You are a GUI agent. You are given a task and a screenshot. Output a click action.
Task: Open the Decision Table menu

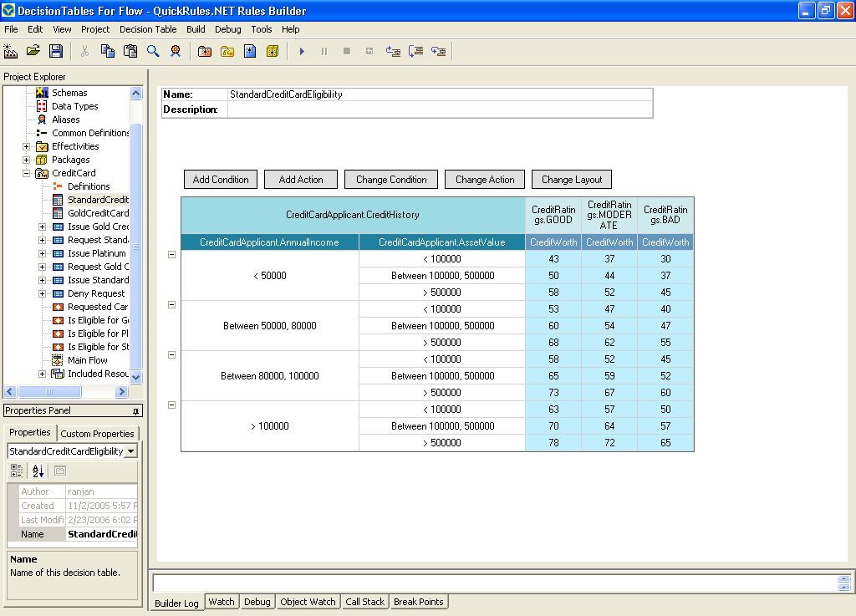tap(148, 29)
